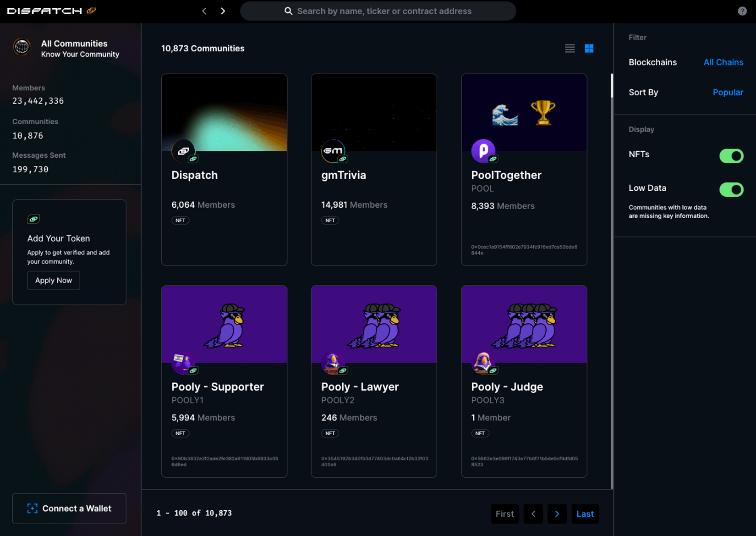Open Pooly - Judge three-birds banner

coord(524,325)
